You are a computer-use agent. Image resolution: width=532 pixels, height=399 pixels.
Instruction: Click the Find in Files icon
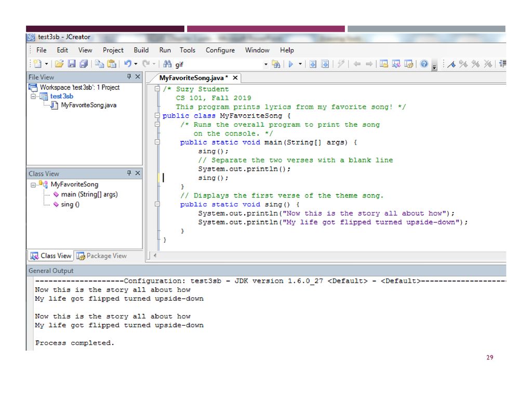pos(276,64)
